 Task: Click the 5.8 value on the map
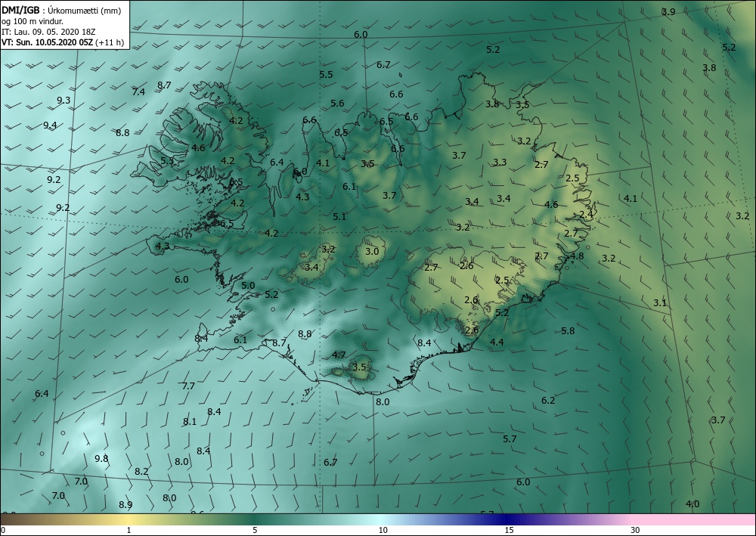pyautogui.click(x=568, y=330)
